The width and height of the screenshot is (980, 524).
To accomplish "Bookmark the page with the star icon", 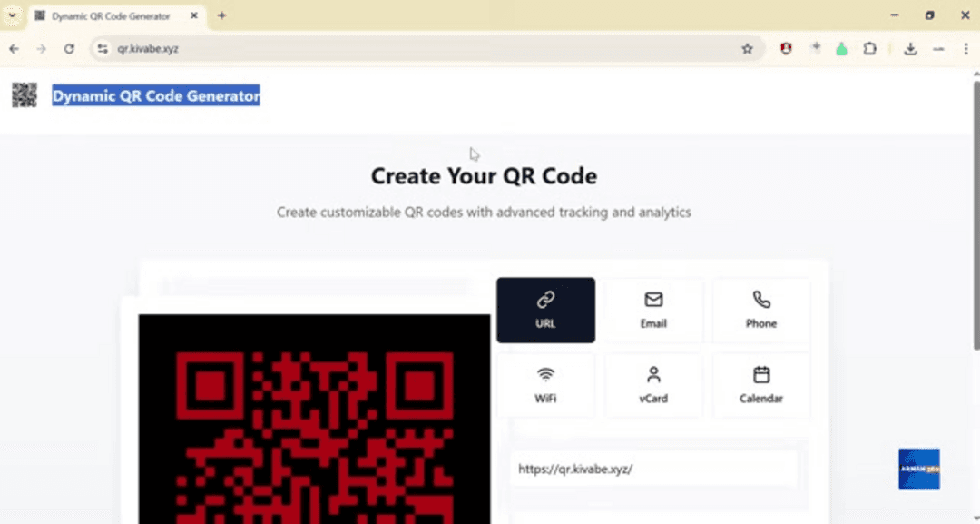I will point(747,49).
